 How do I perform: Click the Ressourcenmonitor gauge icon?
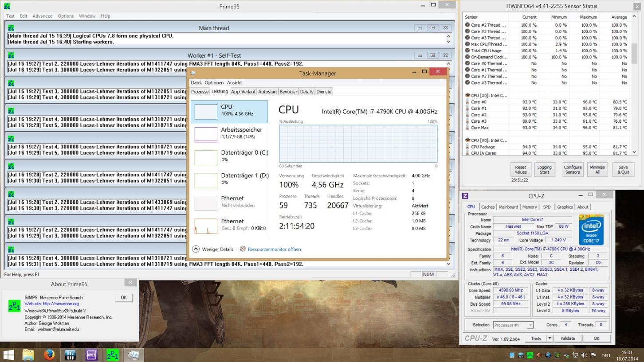point(243,249)
